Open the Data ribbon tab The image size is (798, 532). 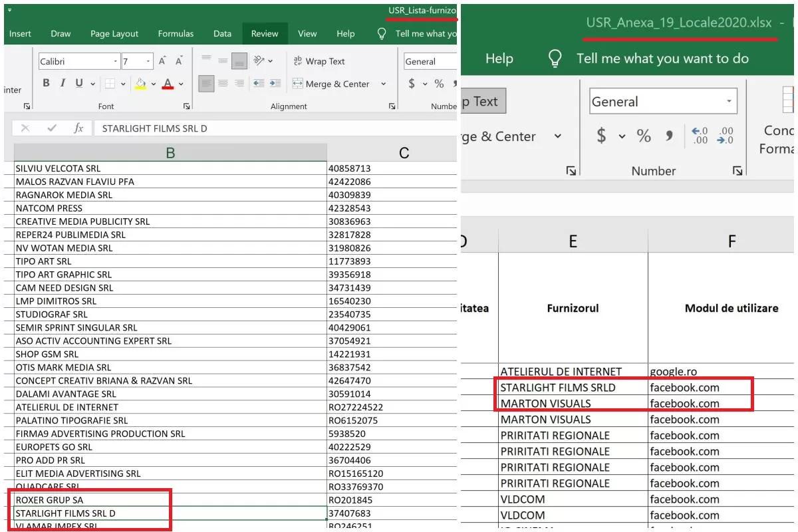222,34
